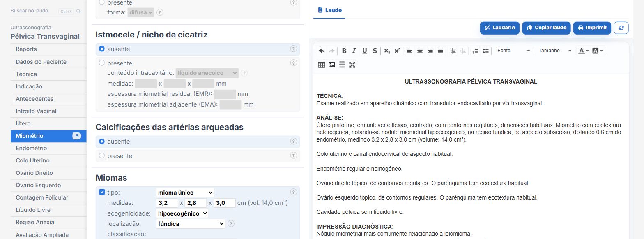The width and height of the screenshot is (644, 239).
Task: Open the Técnica section
Action: (48, 74)
